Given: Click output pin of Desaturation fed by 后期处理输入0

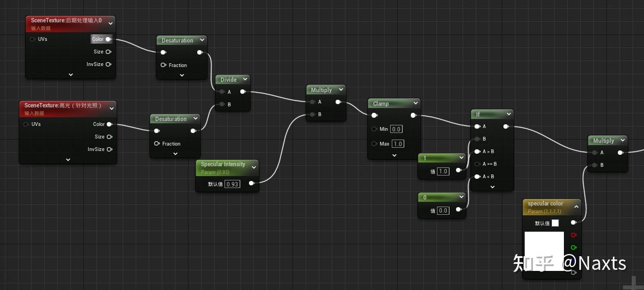Looking at the screenshot, I should click(199, 52).
